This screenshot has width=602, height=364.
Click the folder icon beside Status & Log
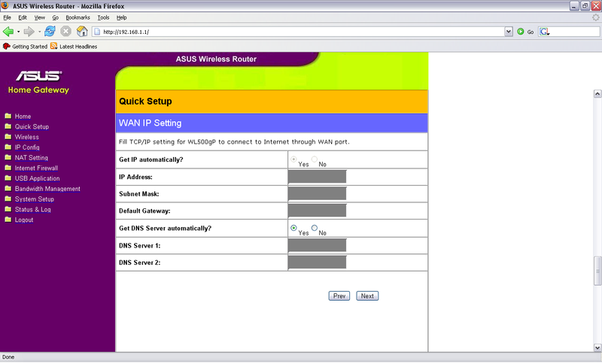coord(8,209)
